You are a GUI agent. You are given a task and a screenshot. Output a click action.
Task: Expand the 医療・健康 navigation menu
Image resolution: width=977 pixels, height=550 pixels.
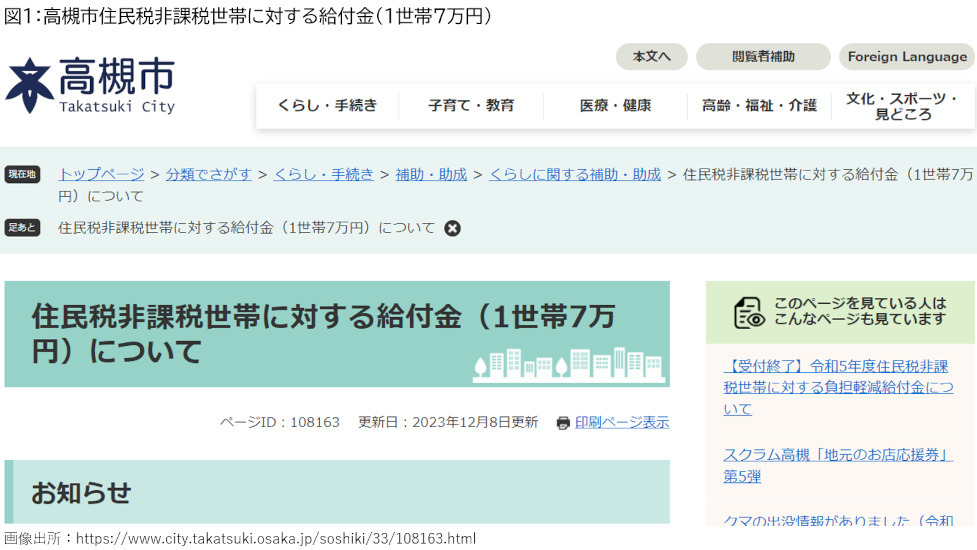click(x=615, y=106)
